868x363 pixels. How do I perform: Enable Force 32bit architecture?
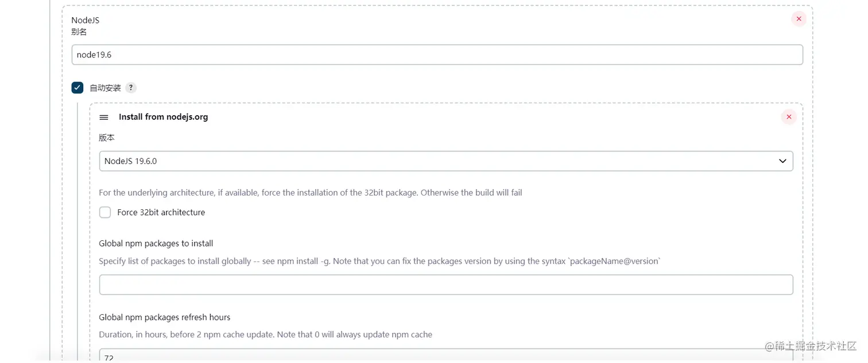[105, 212]
